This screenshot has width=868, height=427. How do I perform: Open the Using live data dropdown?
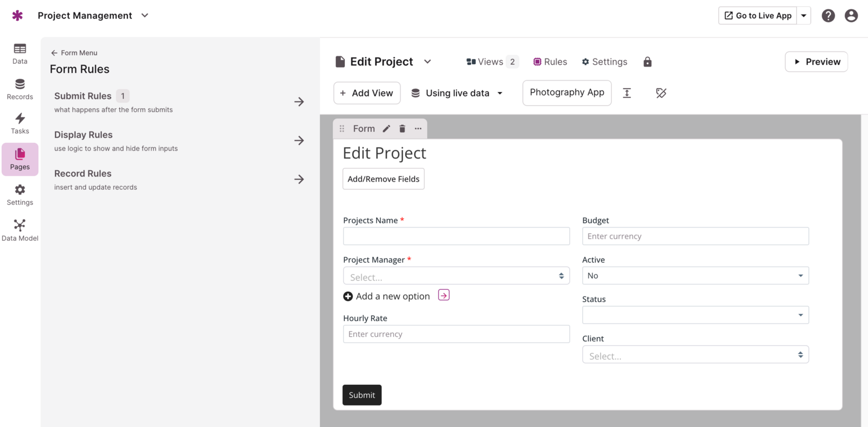pyautogui.click(x=457, y=93)
